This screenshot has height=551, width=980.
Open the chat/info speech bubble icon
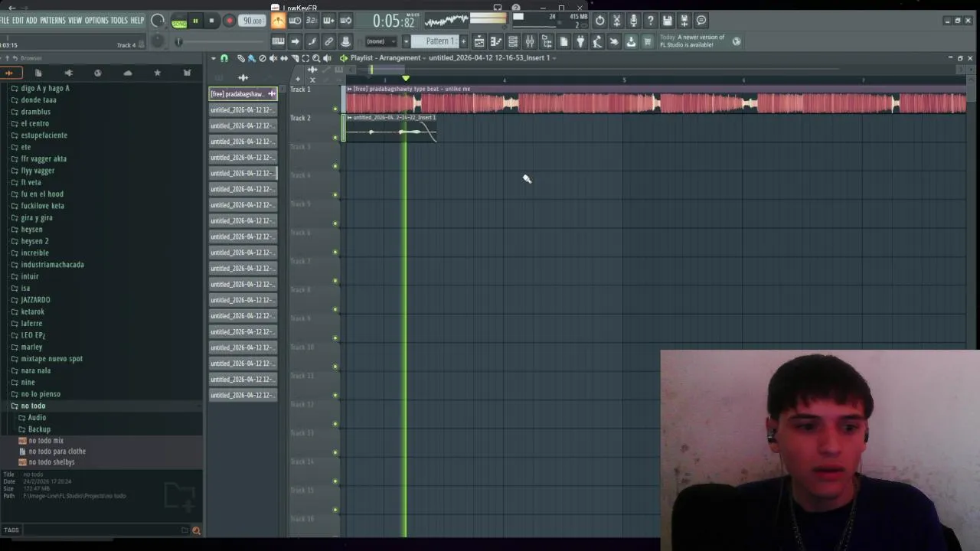(701, 20)
